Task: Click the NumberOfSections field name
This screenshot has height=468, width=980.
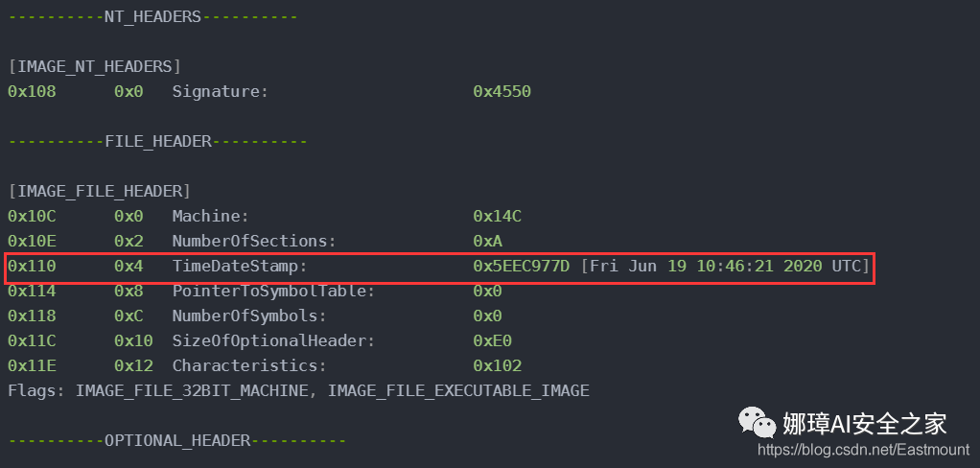Action: coord(254,241)
